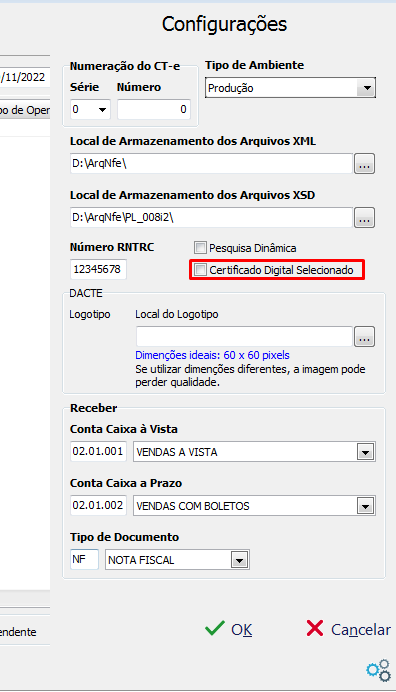396x692 pixels.
Task: Expand the Tipo de Ambiente dropdown
Action: click(366, 88)
